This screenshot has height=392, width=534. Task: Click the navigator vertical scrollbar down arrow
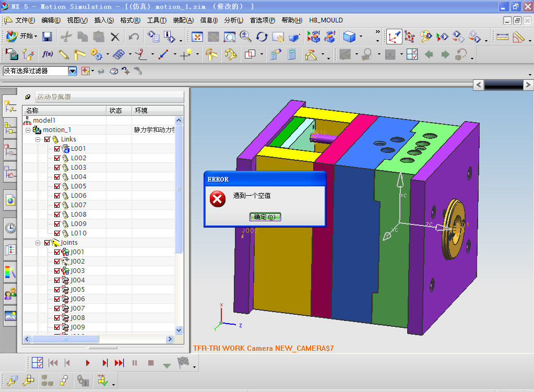click(x=179, y=330)
